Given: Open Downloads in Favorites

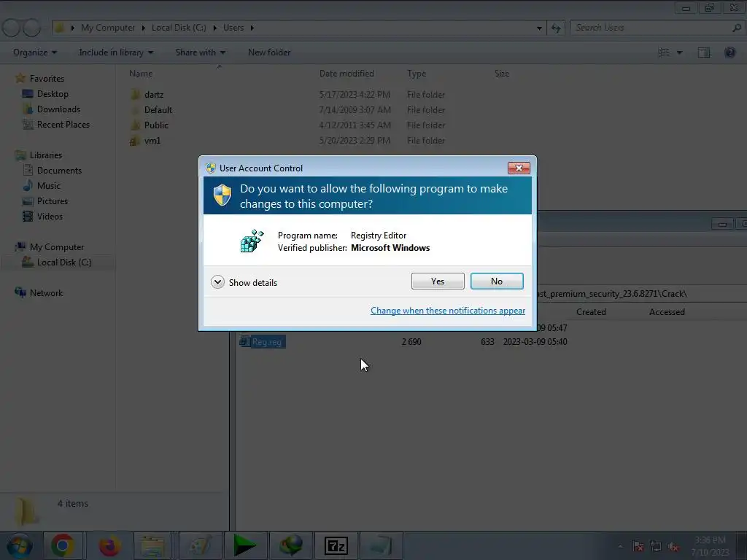Looking at the screenshot, I should click(58, 109).
